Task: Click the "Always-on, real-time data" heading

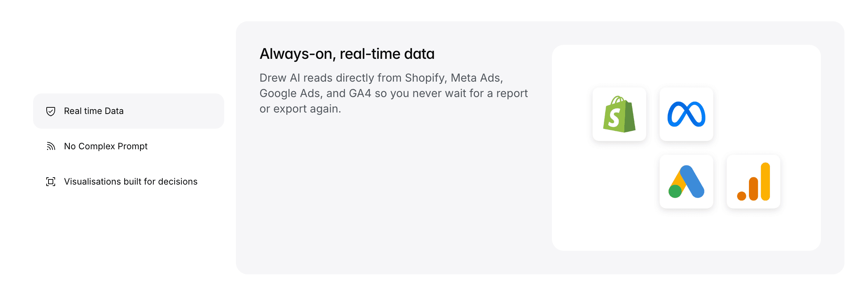Action: [347, 54]
